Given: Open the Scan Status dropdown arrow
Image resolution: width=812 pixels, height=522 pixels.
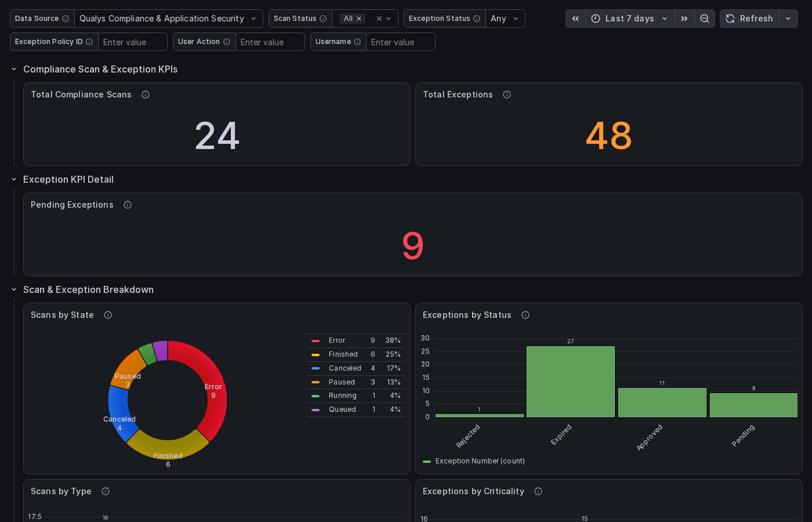Looking at the screenshot, I should [x=389, y=19].
